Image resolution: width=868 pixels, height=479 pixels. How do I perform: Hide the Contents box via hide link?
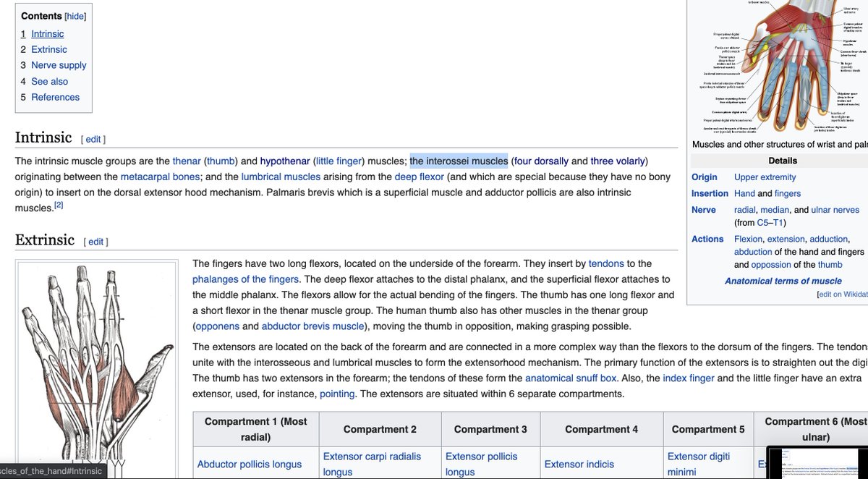point(76,16)
